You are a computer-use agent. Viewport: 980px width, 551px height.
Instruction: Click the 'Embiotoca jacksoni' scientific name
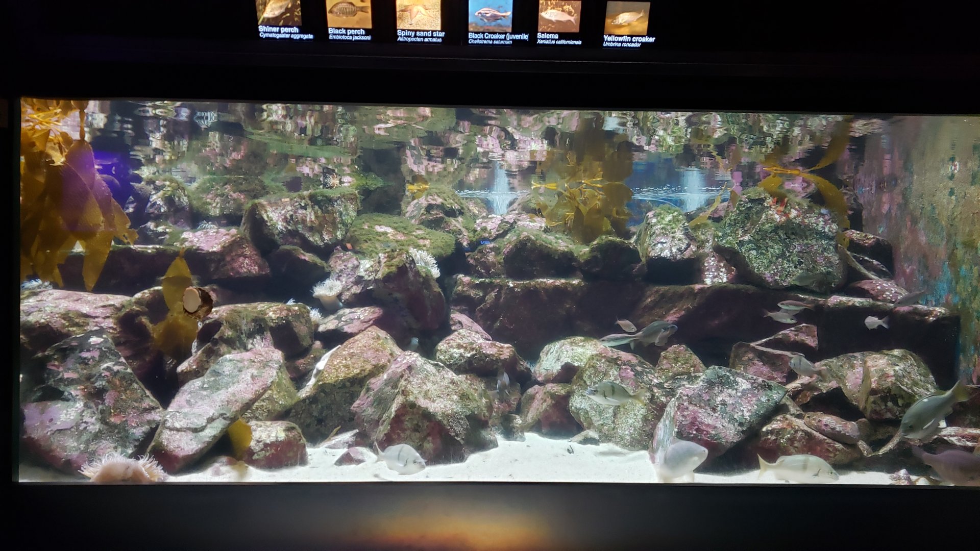[350, 38]
